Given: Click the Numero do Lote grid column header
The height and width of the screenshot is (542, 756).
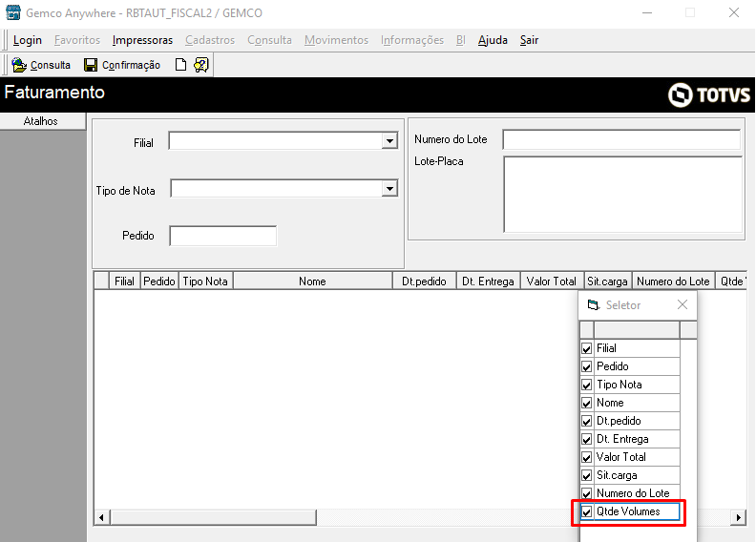Looking at the screenshot, I should (x=673, y=281).
